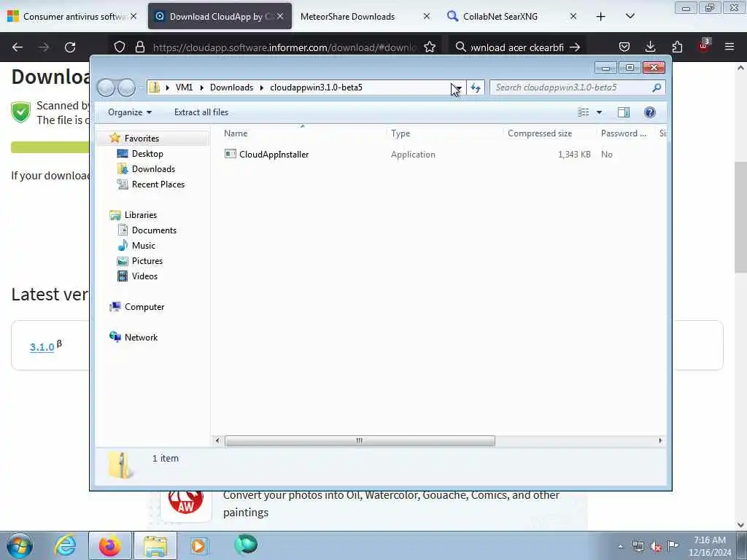Open the 3.1.0 version link

42,347
